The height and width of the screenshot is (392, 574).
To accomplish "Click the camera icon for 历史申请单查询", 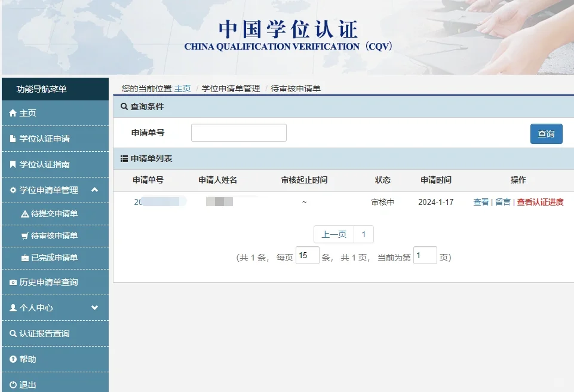I will [x=13, y=282].
